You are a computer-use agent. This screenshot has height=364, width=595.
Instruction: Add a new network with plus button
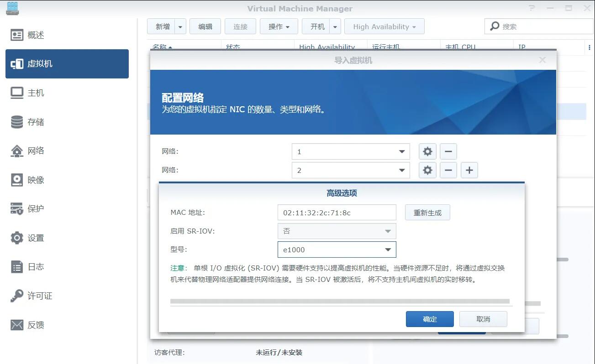[469, 170]
